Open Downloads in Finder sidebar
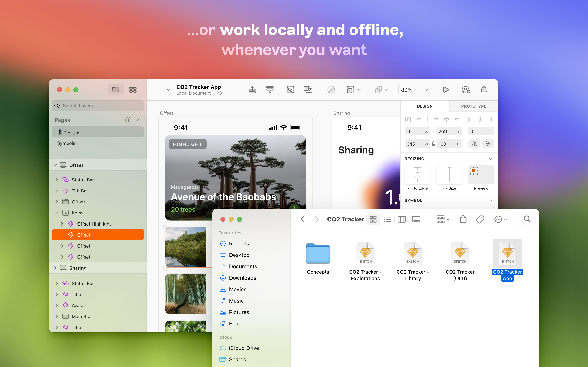This screenshot has height=367, width=588. [x=242, y=278]
